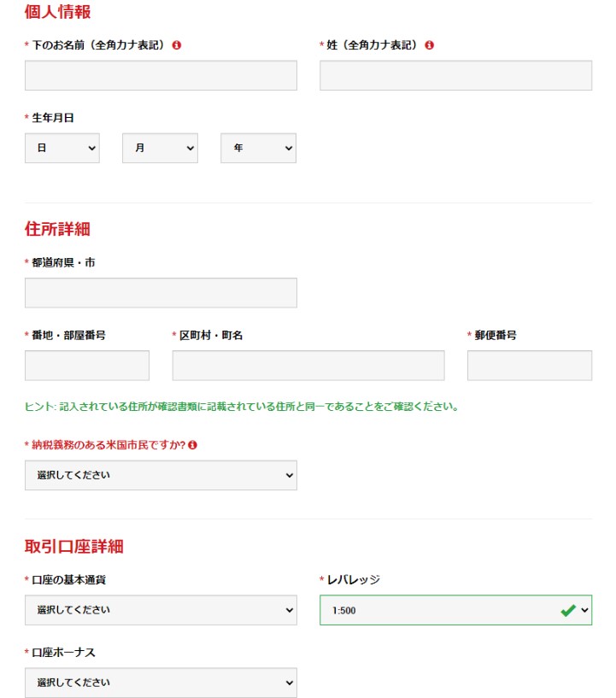The height and width of the screenshot is (698, 616).
Task: Click the 姓（全角カナ表記） label
Action: (x=374, y=45)
